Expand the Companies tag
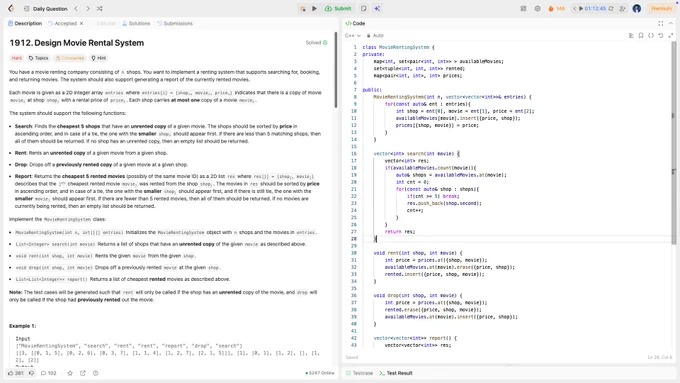This screenshot has width=680, height=383. [69, 58]
